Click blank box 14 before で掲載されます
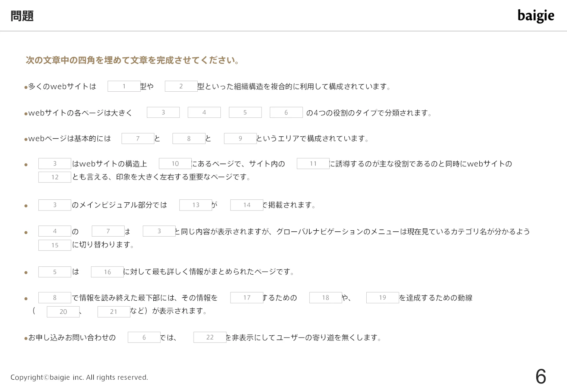Image resolution: width=567 pixels, height=392 pixels. [x=247, y=205]
